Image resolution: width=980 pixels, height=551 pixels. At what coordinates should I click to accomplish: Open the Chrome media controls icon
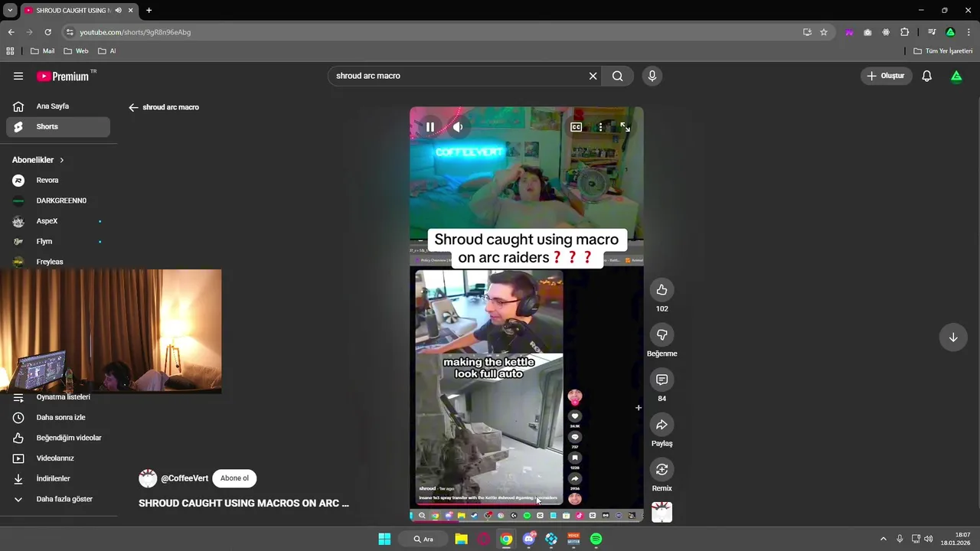932,32
